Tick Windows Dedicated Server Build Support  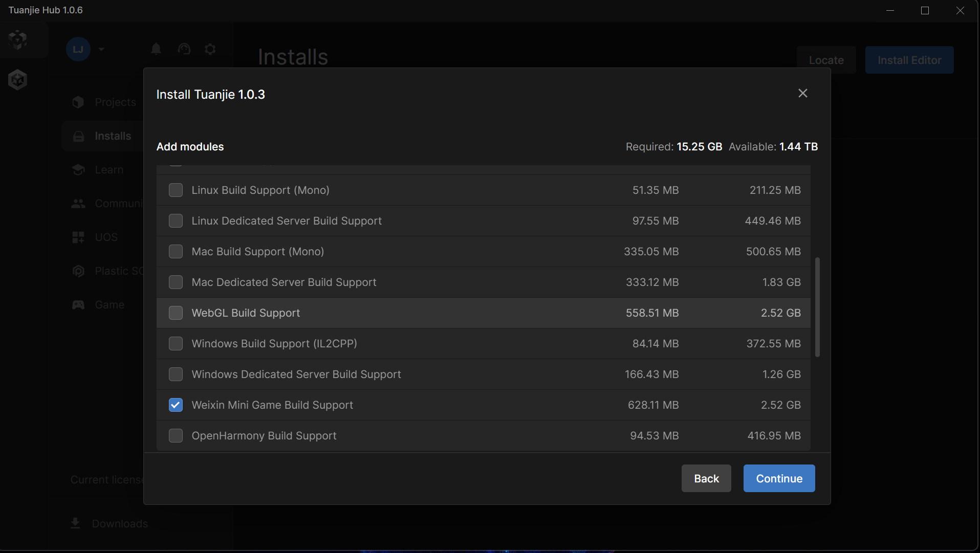[x=176, y=374]
